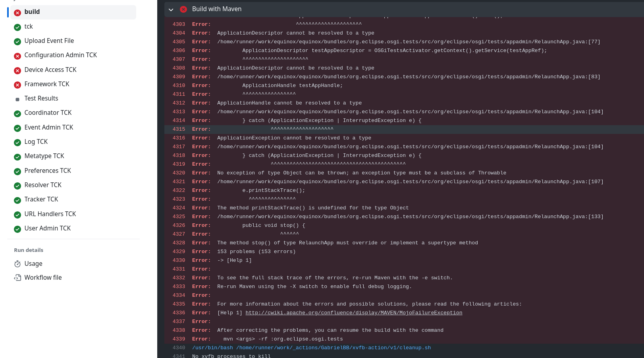This screenshot has width=644, height=358.
Task: Collapse the Build with Maven log section
Action: tap(171, 9)
